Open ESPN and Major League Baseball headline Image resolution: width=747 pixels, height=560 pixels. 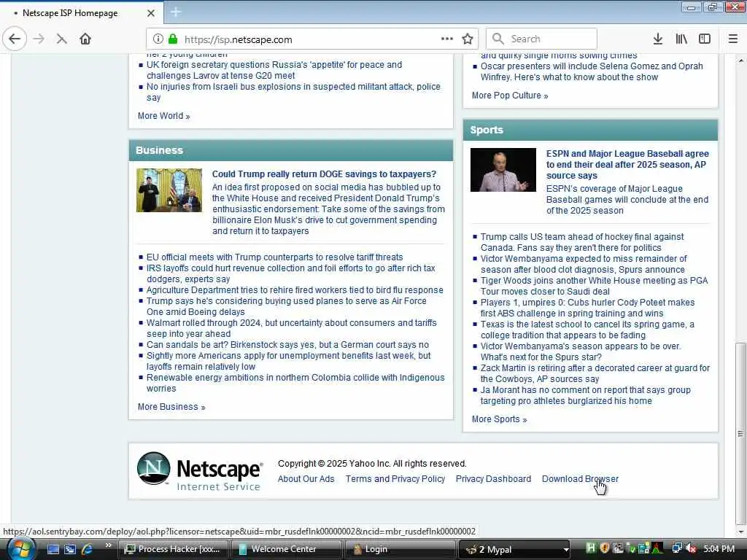tap(627, 164)
